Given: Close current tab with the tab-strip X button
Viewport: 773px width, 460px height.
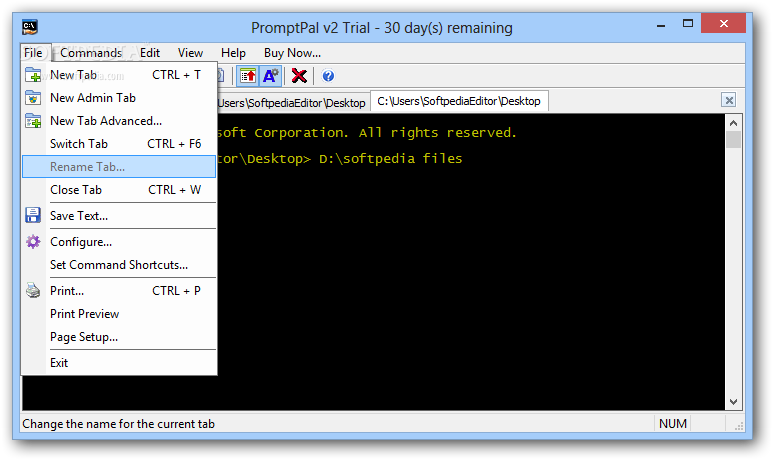Looking at the screenshot, I should tap(729, 100).
